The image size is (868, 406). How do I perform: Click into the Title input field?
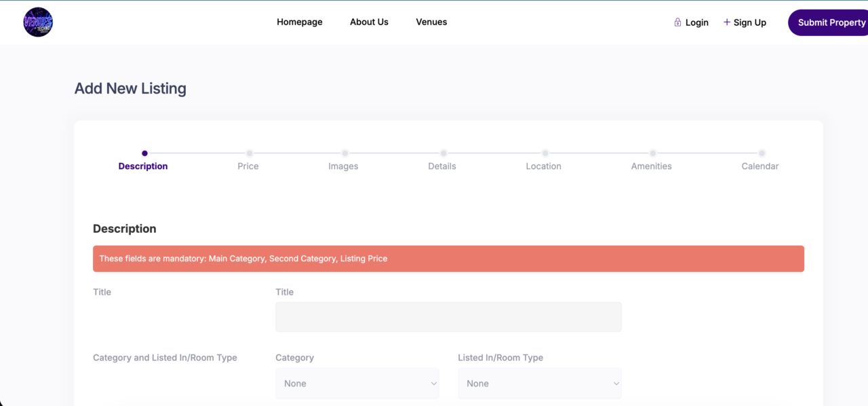(448, 317)
